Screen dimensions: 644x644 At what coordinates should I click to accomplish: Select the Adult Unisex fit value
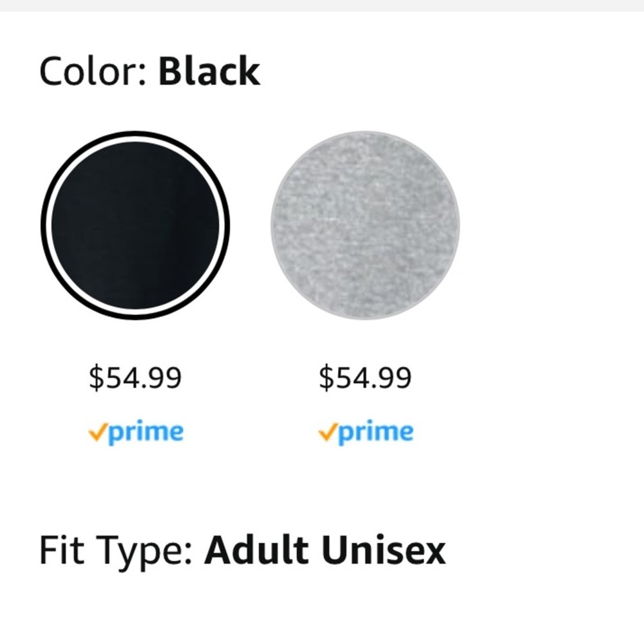coord(325,549)
